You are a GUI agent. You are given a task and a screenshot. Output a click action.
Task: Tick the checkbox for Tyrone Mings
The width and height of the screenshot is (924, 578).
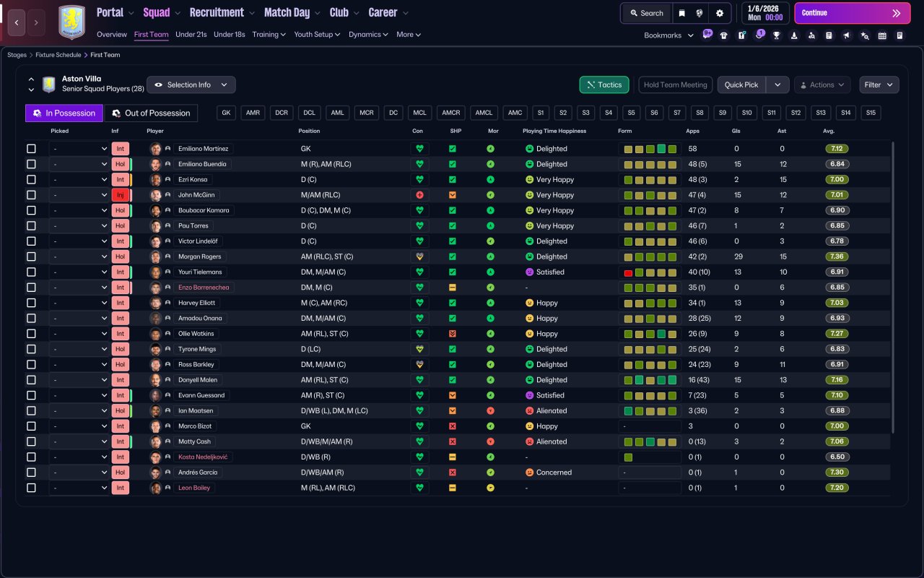tap(31, 349)
